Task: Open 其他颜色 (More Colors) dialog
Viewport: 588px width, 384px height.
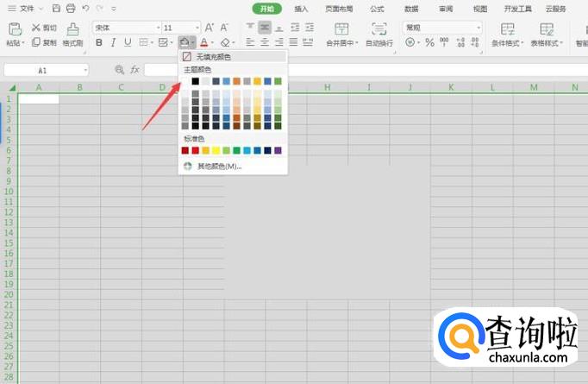Action: pyautogui.click(x=219, y=166)
